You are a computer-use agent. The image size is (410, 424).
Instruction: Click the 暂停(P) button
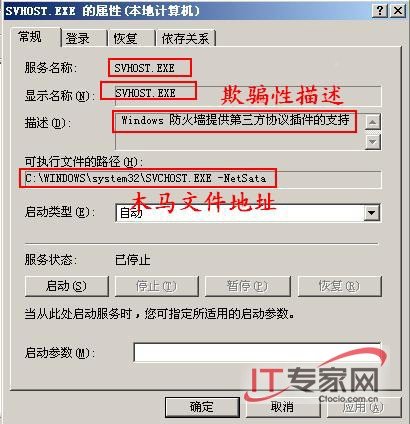247,286
